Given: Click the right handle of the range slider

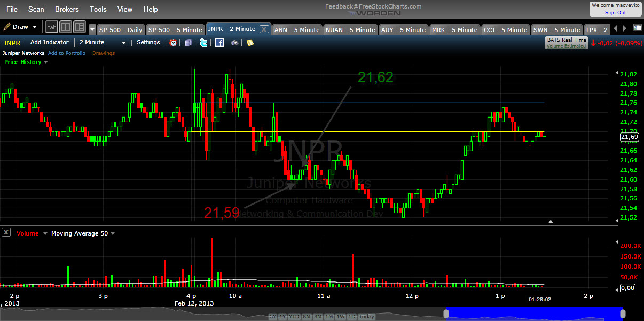Looking at the screenshot, I should (x=622, y=314).
